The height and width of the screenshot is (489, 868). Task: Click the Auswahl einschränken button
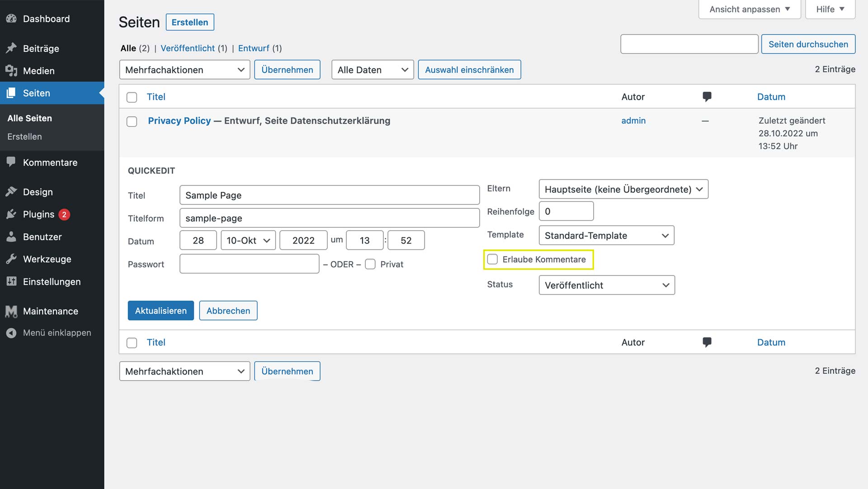(469, 70)
